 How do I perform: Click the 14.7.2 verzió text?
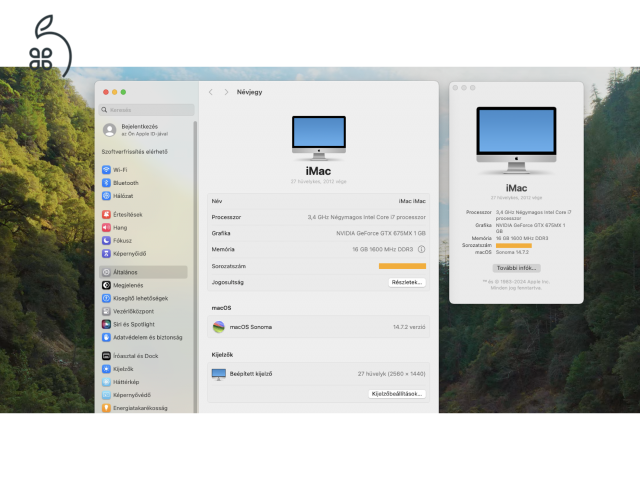pos(409,327)
